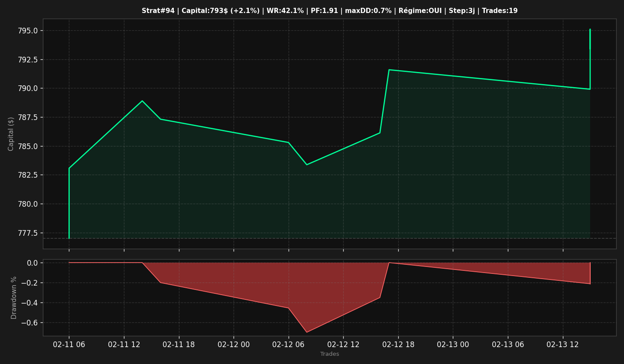The height and width of the screenshot is (364, 624).
Task: Click the 02-12 12 date tick label
Action: point(343,345)
